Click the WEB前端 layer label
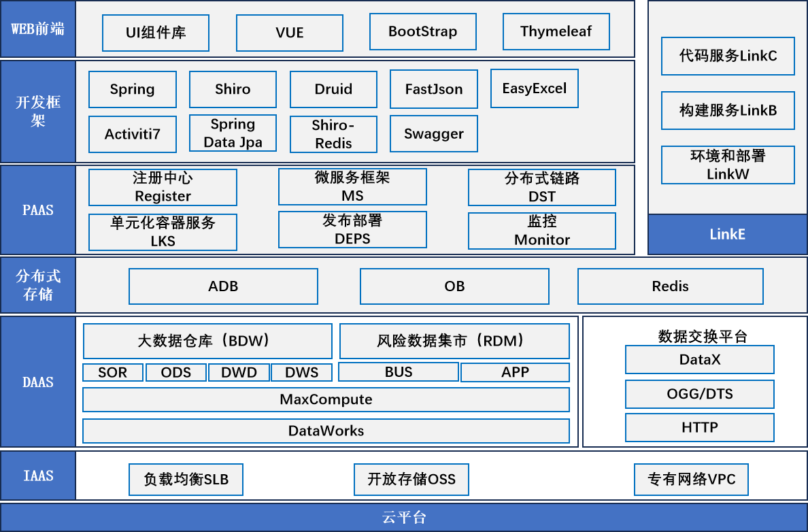The height and width of the screenshot is (532, 808). click(38, 29)
